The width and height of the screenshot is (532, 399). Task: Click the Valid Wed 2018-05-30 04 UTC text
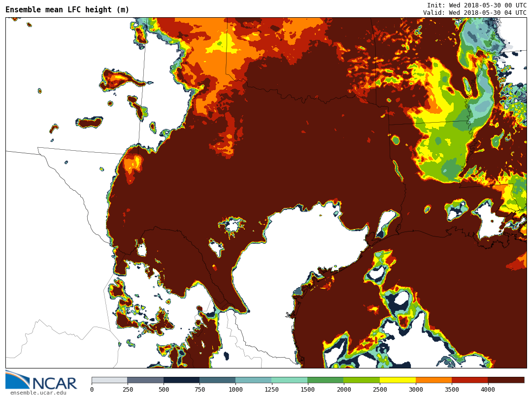click(x=474, y=13)
